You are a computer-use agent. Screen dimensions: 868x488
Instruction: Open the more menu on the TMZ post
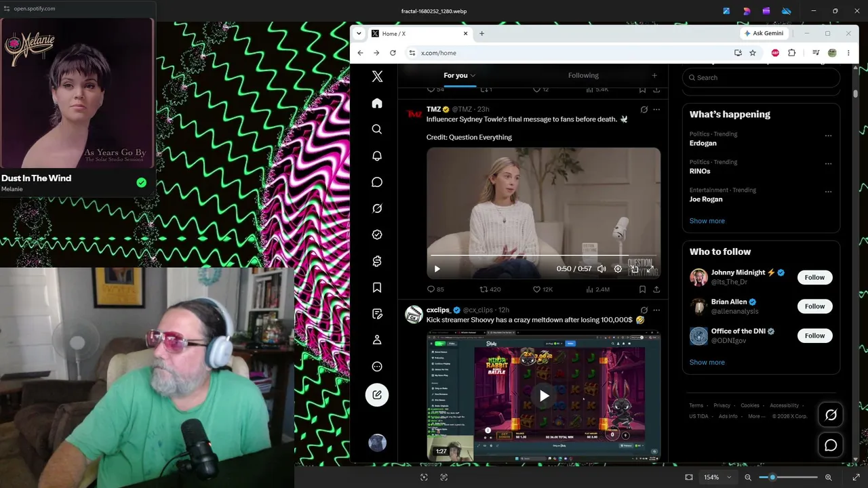pos(656,109)
